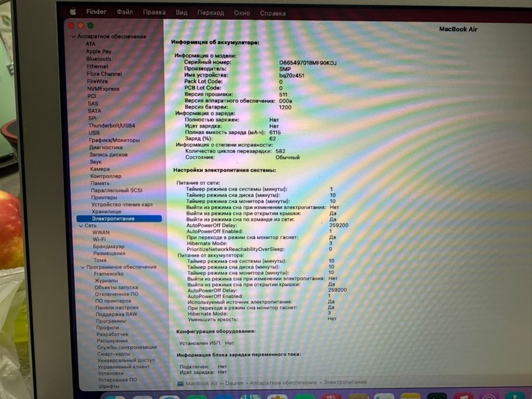Select Универсальный доступ in the sidebar

pyautogui.click(x=126, y=360)
